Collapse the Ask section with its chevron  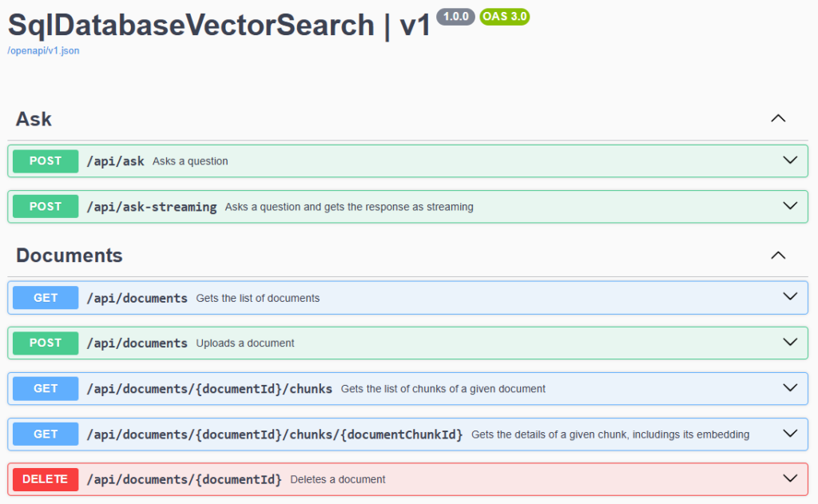(778, 117)
